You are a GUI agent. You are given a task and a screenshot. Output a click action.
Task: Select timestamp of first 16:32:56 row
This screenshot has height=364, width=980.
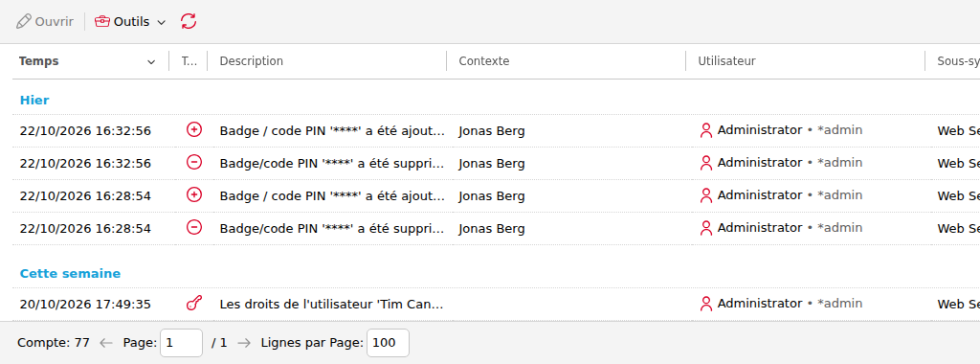click(85, 131)
